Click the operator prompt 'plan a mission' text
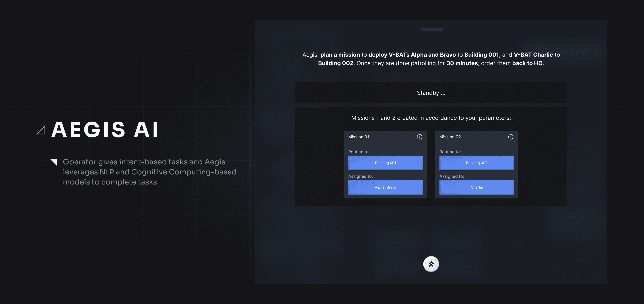Viewport: 644px width, 304px height. (340, 55)
